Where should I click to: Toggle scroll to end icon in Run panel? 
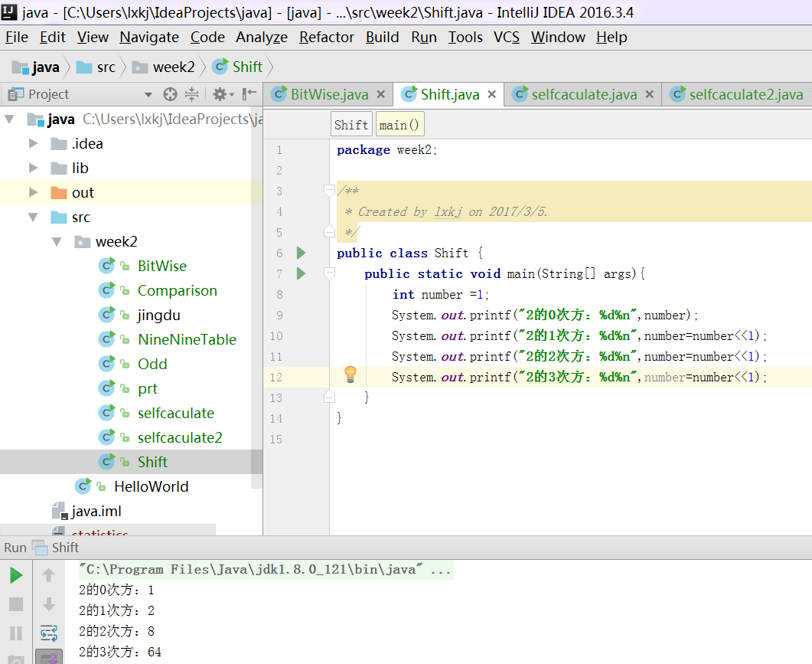(x=49, y=657)
